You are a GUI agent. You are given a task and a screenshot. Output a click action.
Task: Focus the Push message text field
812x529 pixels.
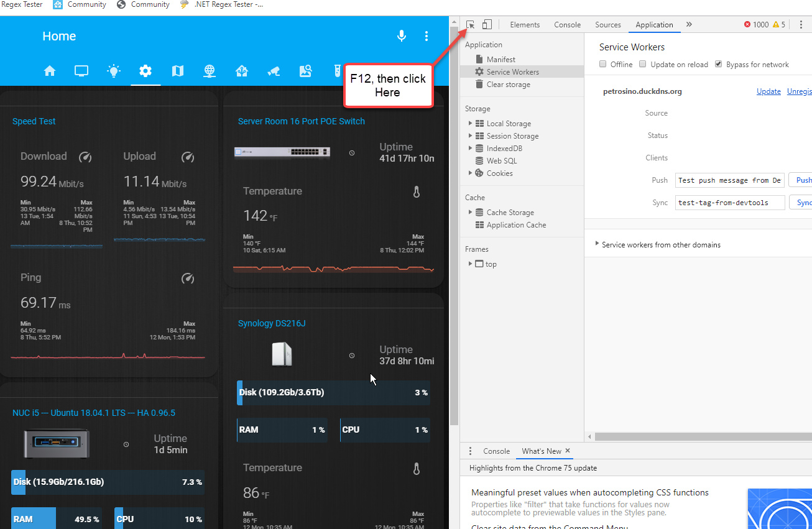(x=730, y=180)
